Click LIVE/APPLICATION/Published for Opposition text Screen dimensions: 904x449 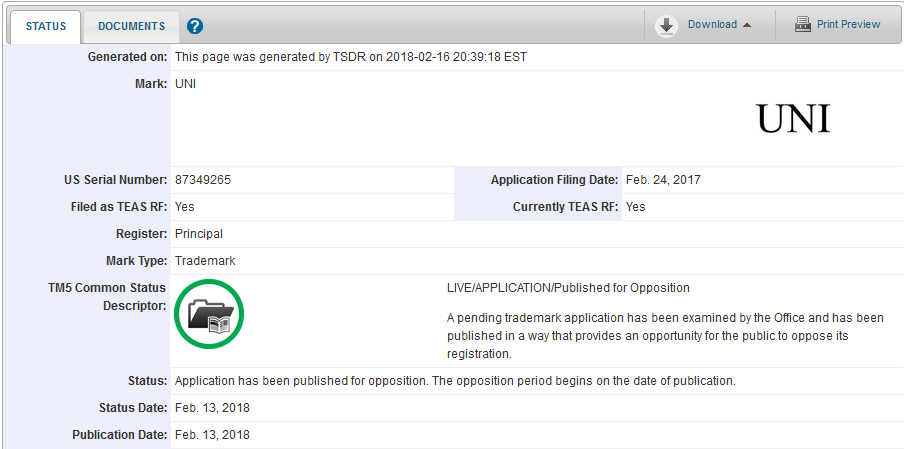click(x=568, y=288)
